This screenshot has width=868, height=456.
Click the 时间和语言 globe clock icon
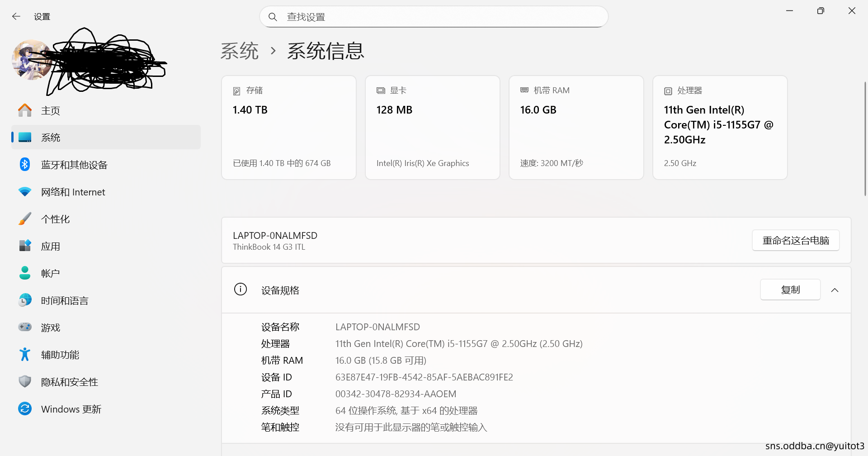(x=25, y=300)
